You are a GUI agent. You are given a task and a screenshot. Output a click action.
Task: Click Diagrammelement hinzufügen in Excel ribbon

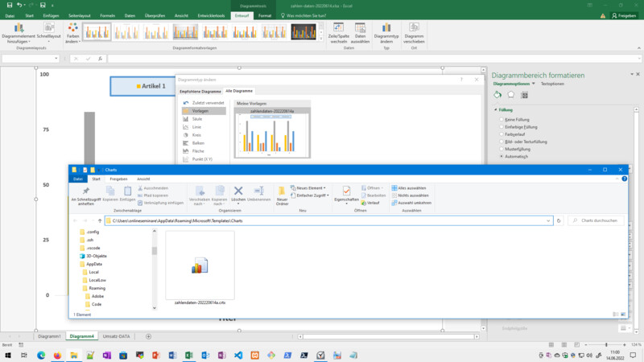pyautogui.click(x=19, y=33)
